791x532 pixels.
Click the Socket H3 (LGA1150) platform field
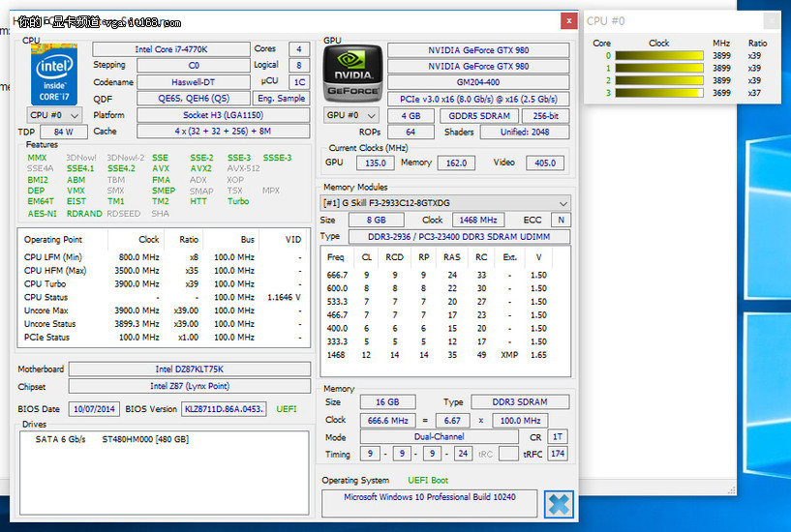(223, 115)
